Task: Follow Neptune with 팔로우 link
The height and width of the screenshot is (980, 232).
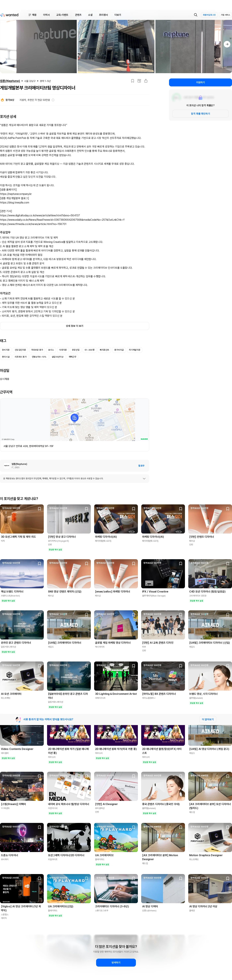Action: [141, 466]
